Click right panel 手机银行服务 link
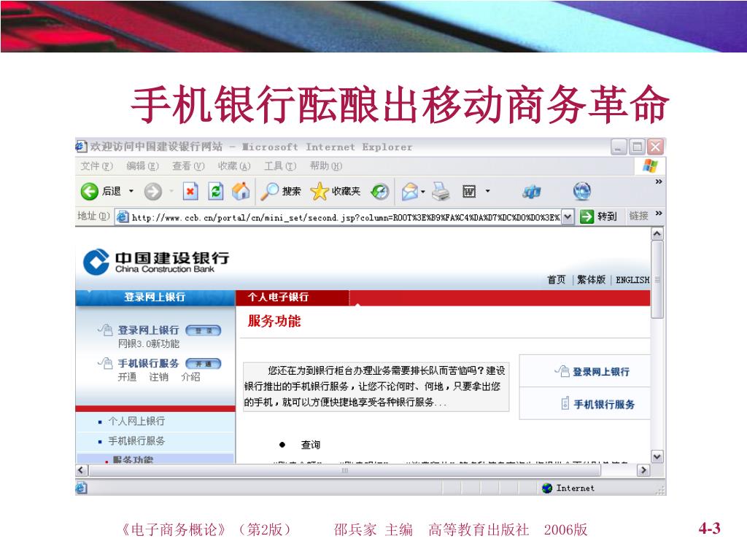 [603, 404]
